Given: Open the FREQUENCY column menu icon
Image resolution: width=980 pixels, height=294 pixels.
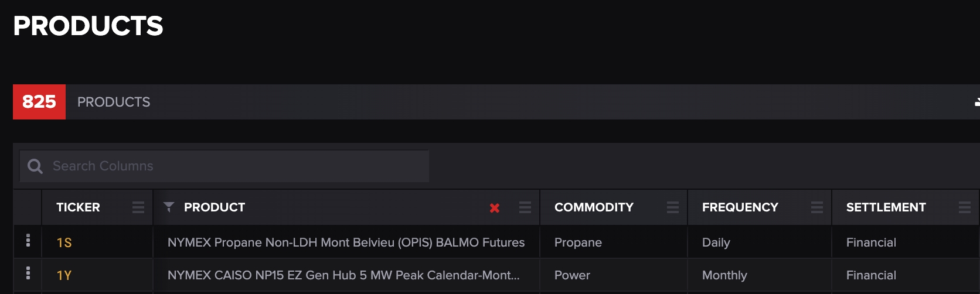Looking at the screenshot, I should 817,207.
